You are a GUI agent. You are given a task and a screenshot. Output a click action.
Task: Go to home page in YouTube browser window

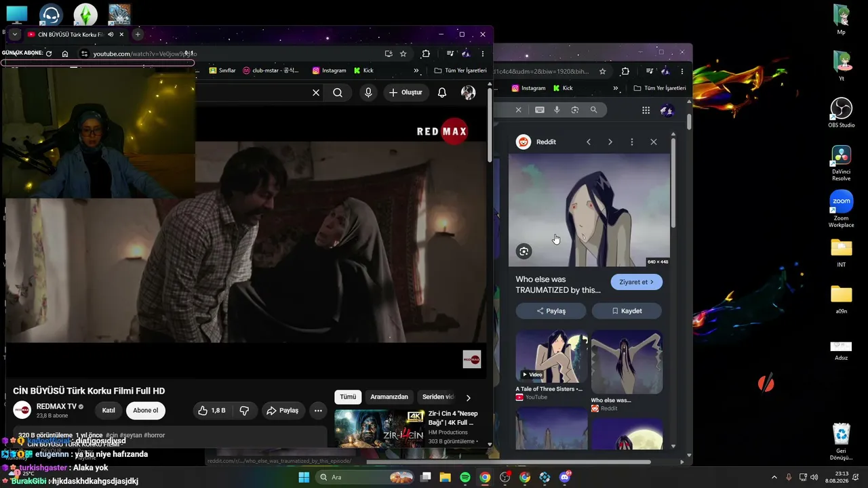pyautogui.click(x=65, y=54)
